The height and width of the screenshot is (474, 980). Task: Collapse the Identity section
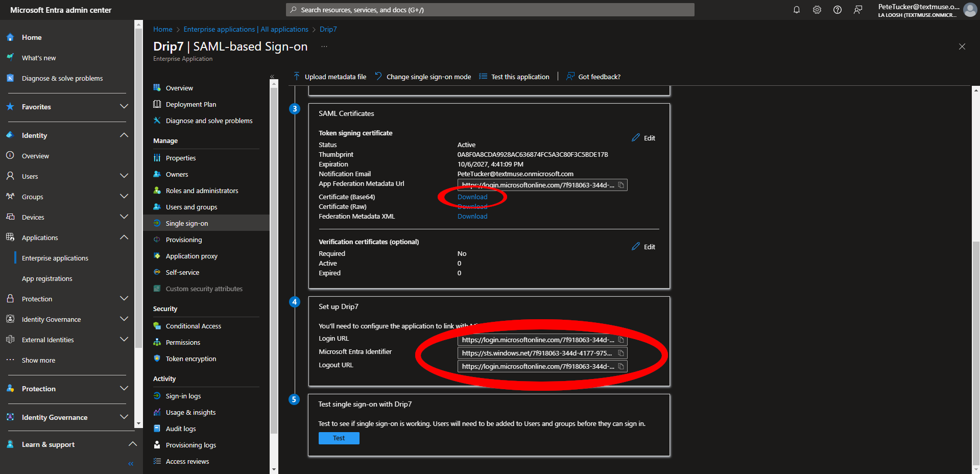124,135
